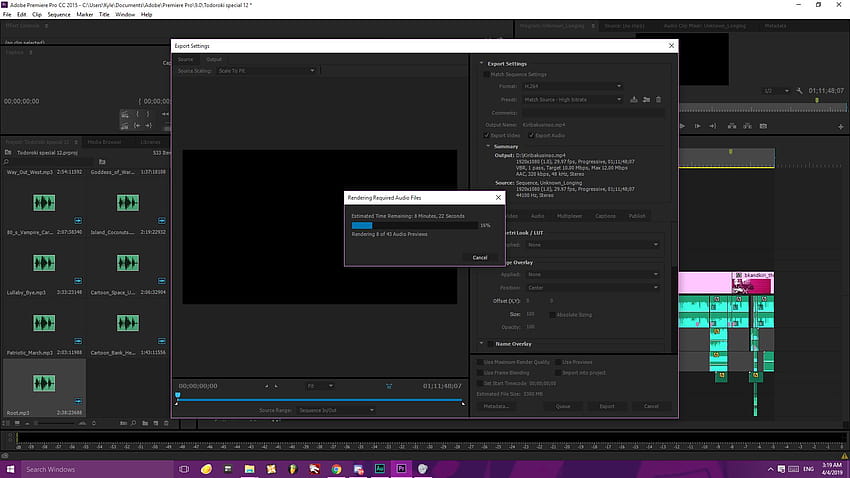Check Use Frame Blending
This screenshot has width=850, height=478.
tap(480, 373)
